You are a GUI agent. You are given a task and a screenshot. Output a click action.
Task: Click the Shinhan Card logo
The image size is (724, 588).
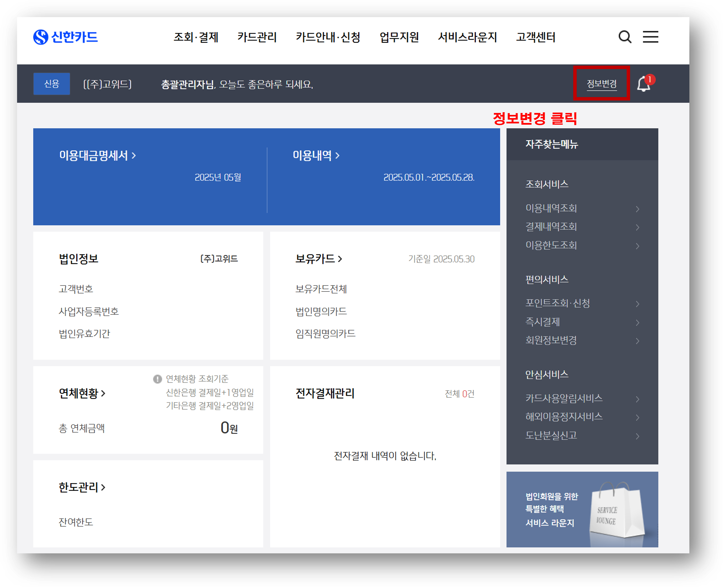click(65, 37)
